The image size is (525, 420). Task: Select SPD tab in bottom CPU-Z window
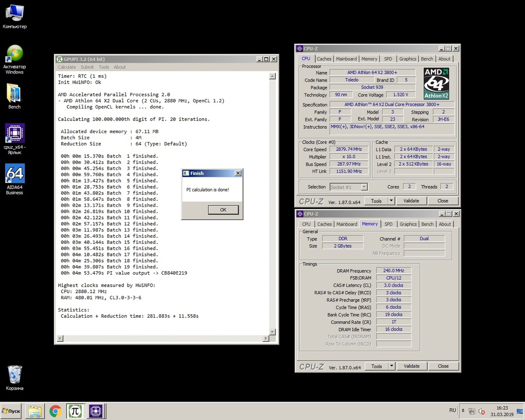388,224
